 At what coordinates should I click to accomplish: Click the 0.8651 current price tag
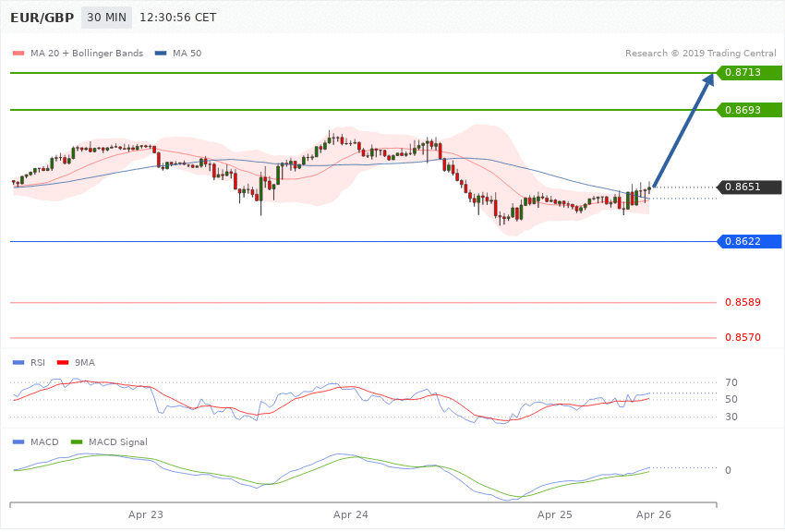(749, 187)
